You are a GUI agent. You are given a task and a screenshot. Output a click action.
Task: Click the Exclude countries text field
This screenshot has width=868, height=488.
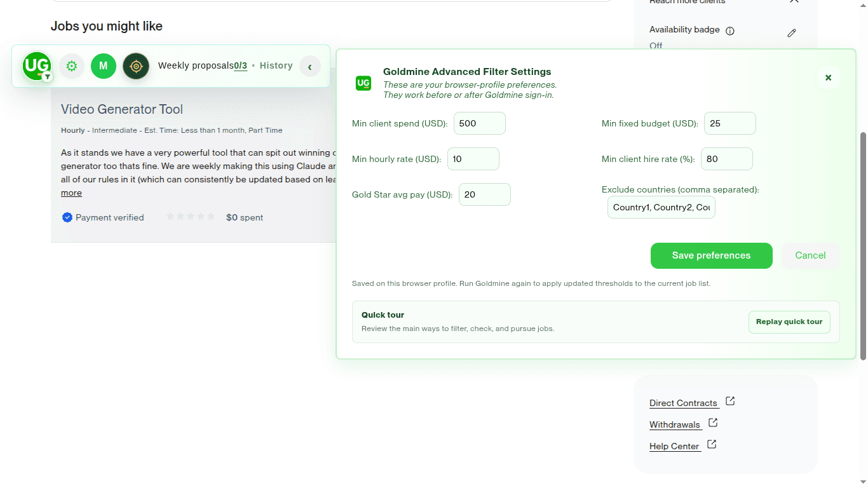(x=661, y=207)
